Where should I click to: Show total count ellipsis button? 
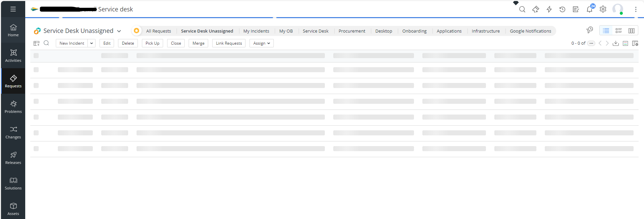click(x=591, y=43)
